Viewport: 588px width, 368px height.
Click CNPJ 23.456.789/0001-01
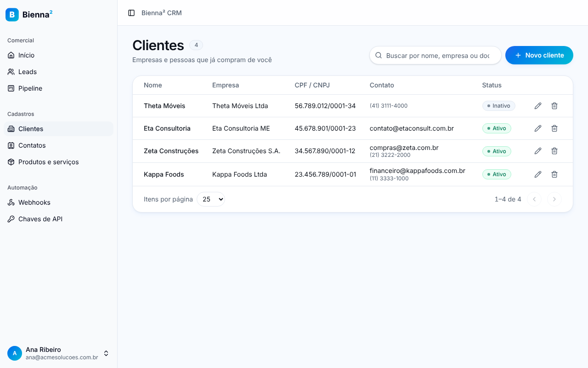(x=326, y=174)
